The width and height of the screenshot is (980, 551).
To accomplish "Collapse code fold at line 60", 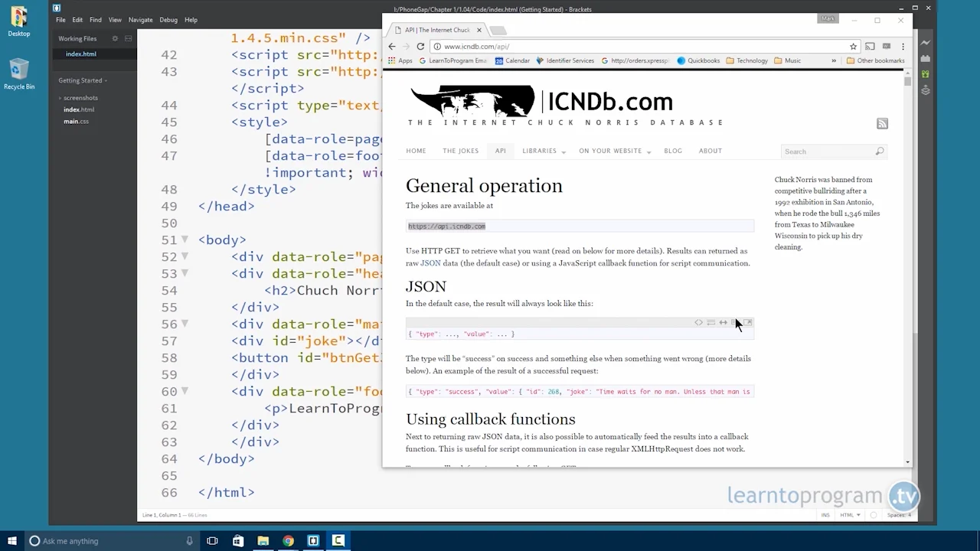I will click(x=185, y=391).
